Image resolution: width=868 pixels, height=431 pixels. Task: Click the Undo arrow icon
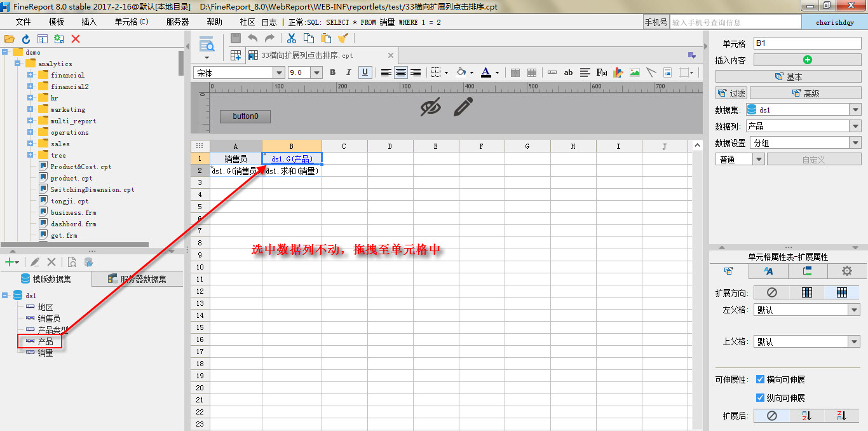253,38
